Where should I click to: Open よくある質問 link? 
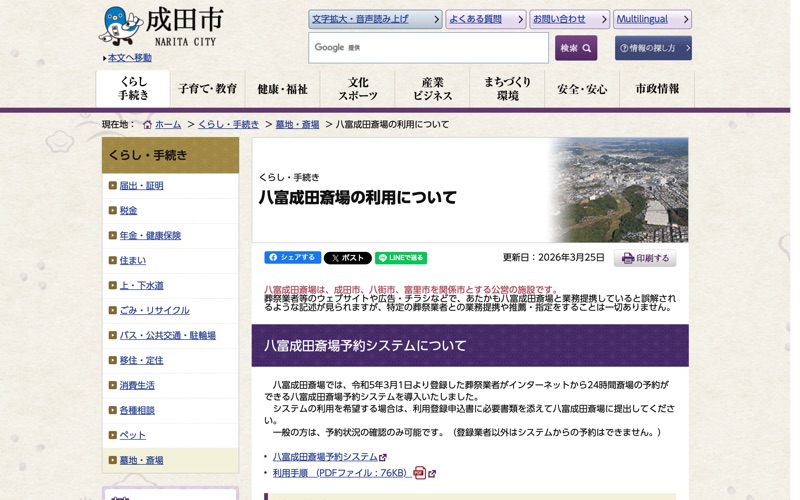coord(486,19)
